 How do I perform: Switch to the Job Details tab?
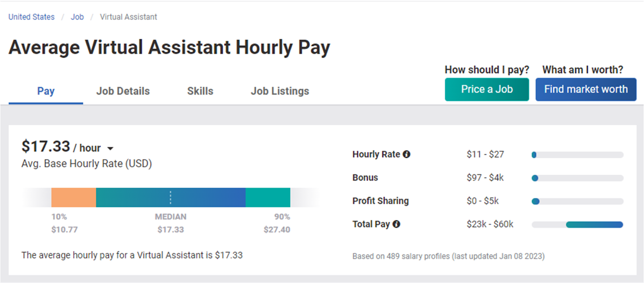(123, 91)
